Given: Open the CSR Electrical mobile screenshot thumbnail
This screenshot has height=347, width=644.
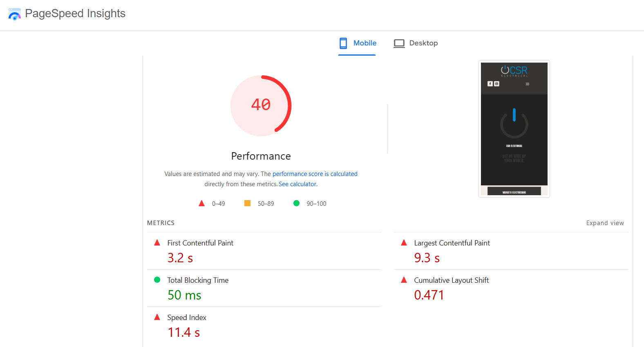Looking at the screenshot, I should pos(514,129).
